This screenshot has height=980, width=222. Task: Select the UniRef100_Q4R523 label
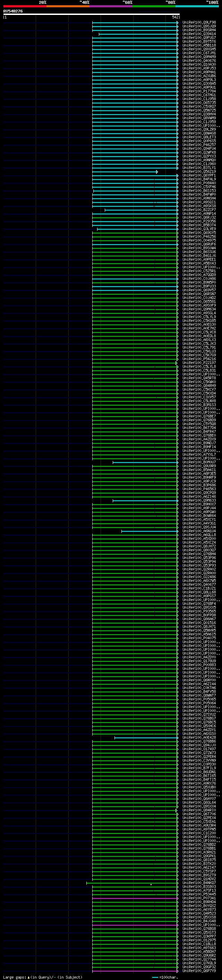click(x=199, y=913)
